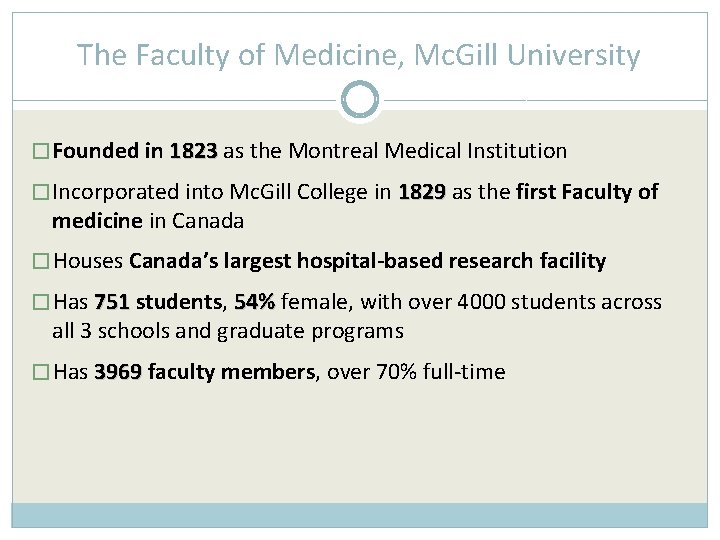Click the square bullet beside Has 3969 faculty members
720x540 pixels.
(41, 371)
